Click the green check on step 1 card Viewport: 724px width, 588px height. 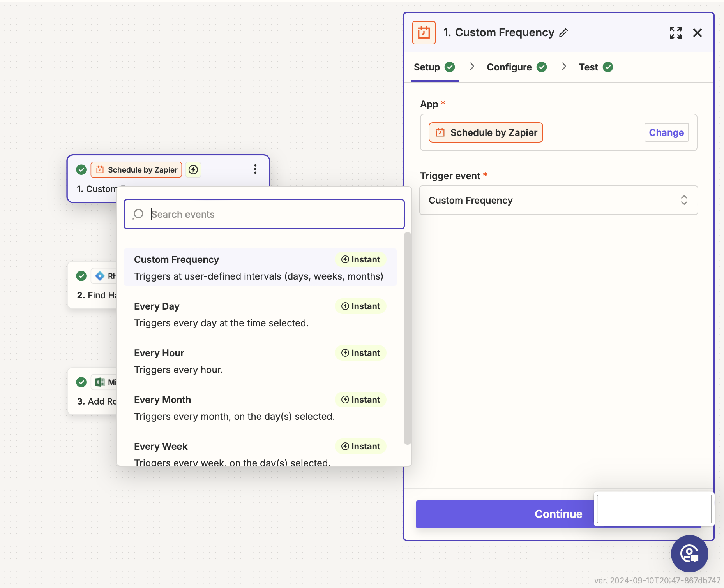(x=81, y=170)
